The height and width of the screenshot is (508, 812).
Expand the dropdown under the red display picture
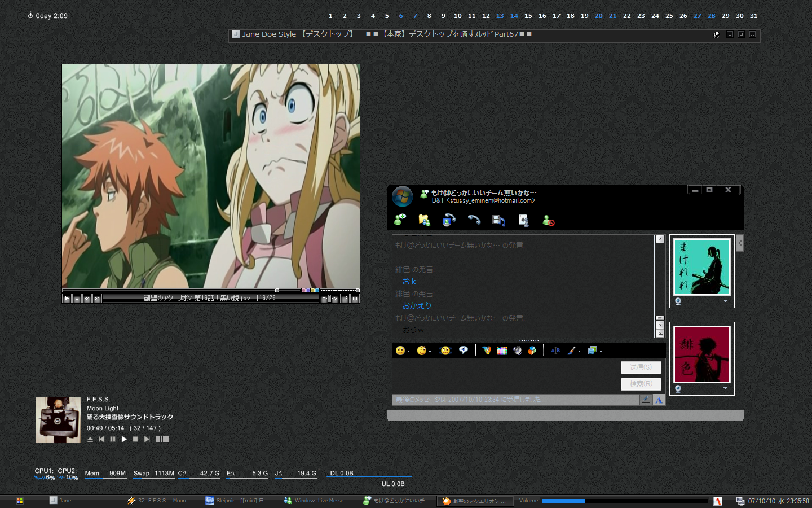coord(726,388)
